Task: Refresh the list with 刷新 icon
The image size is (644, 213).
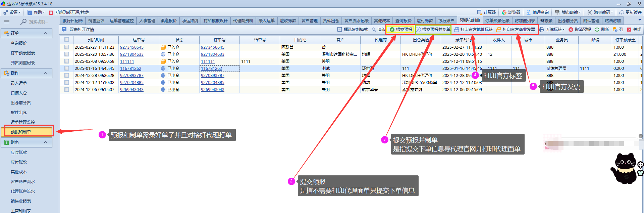Action: coord(597,30)
